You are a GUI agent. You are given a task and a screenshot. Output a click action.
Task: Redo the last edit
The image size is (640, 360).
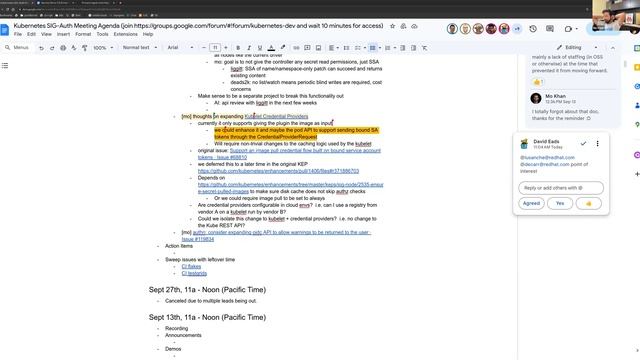point(52,48)
